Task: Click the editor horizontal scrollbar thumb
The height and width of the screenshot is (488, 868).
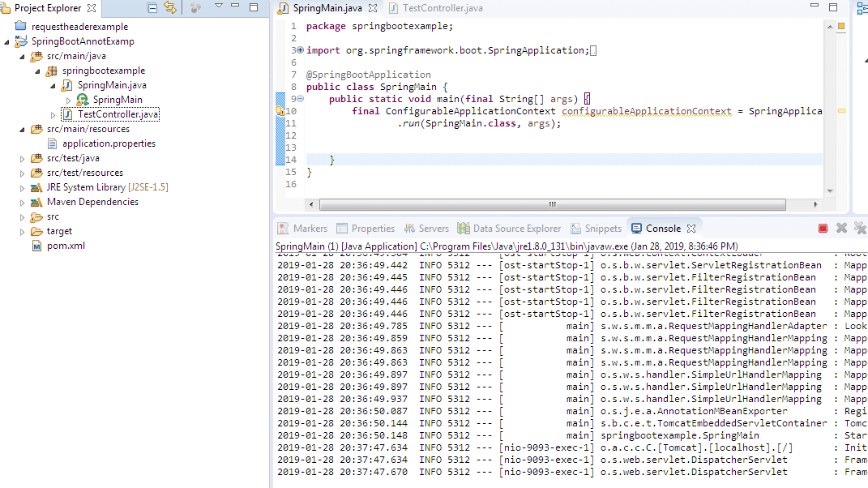Action: 552,204
